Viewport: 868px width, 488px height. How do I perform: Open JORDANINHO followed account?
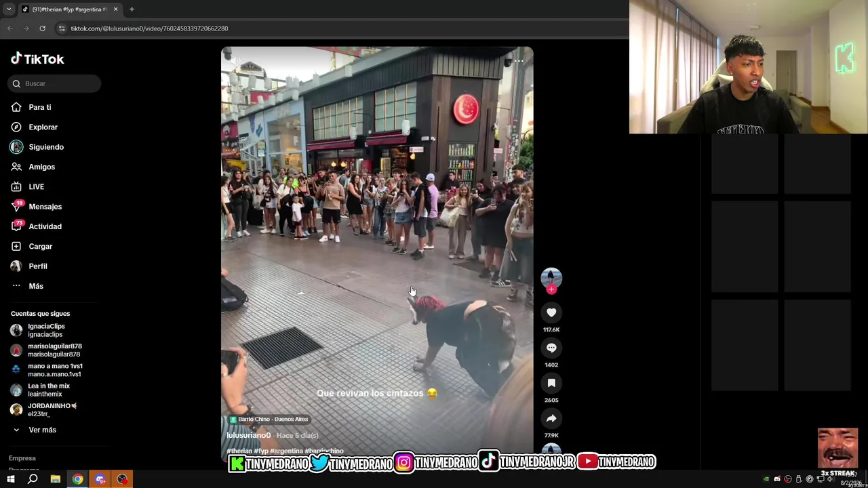tap(44, 409)
